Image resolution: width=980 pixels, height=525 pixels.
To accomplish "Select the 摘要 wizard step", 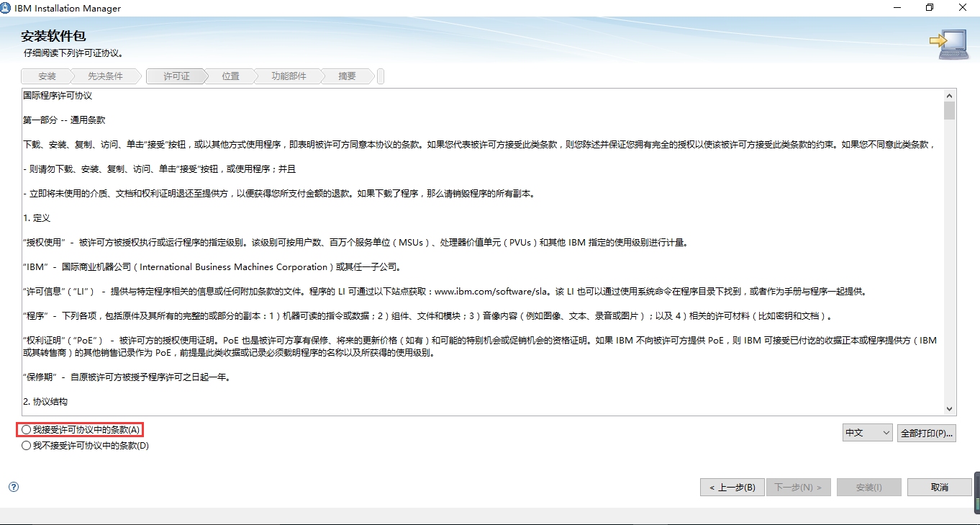I will 347,76.
